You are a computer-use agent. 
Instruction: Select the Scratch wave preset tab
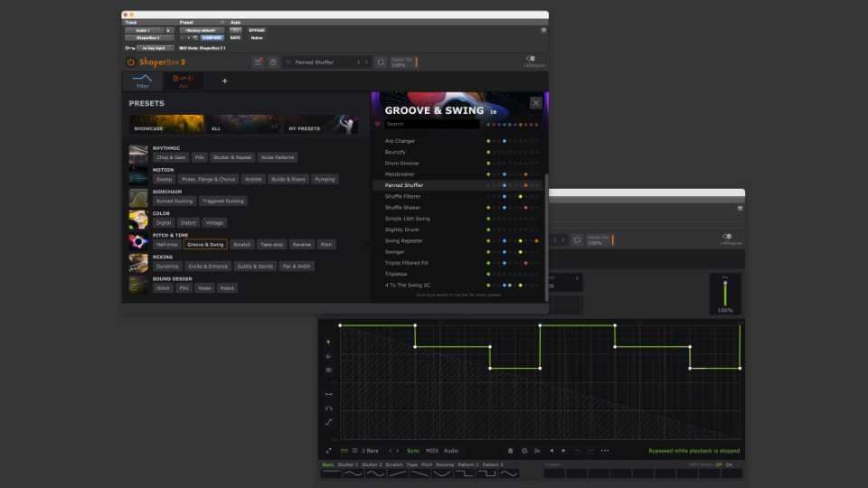pos(394,465)
